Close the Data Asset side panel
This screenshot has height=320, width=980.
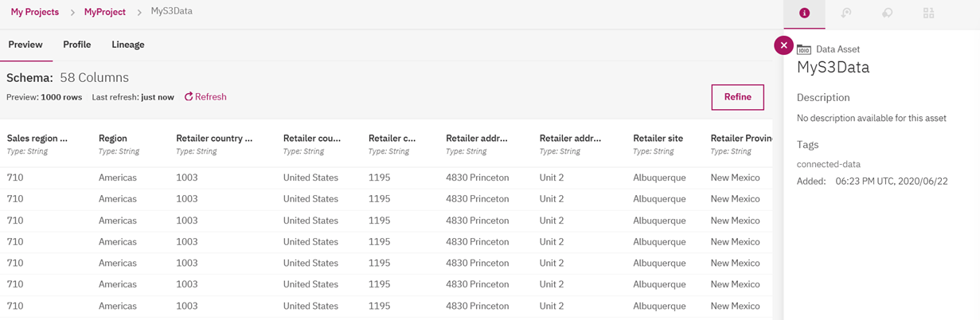(x=783, y=45)
